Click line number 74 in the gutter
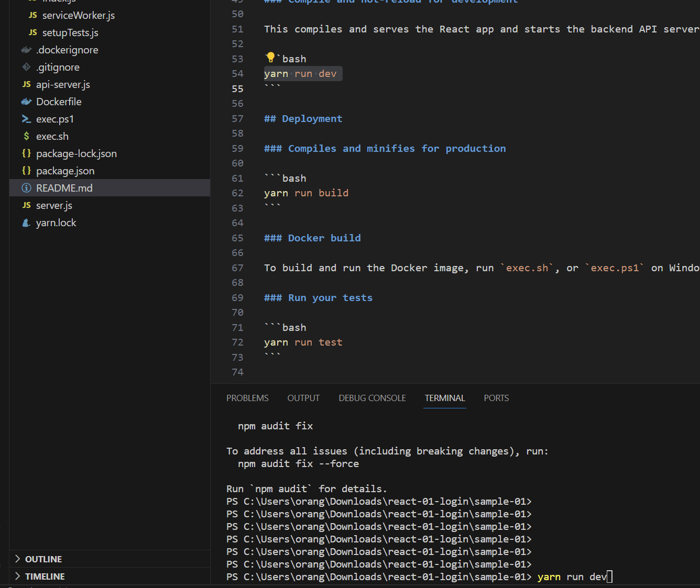The image size is (700, 588). 237,372
